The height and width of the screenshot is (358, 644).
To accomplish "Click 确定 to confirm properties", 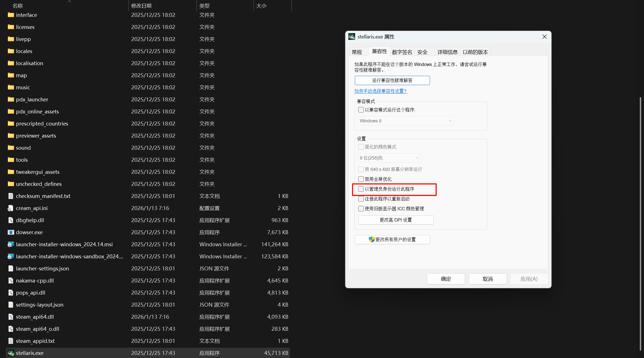I will click(446, 279).
